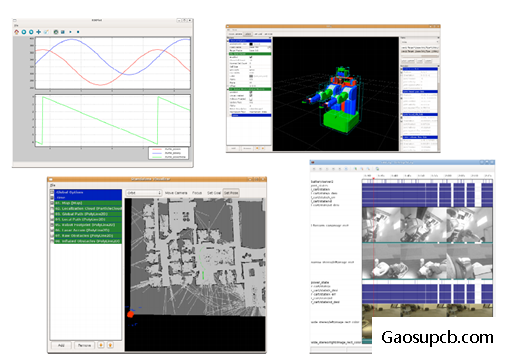Click the move-display-down arrow icon beside Remove
Screen dimensions: 506x361
point(110,345)
